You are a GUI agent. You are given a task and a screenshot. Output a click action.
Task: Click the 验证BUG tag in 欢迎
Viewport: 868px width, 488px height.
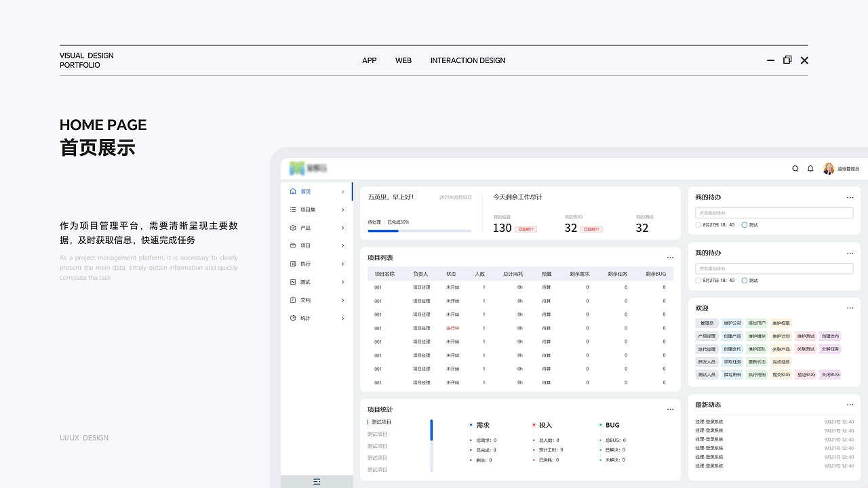tap(806, 375)
